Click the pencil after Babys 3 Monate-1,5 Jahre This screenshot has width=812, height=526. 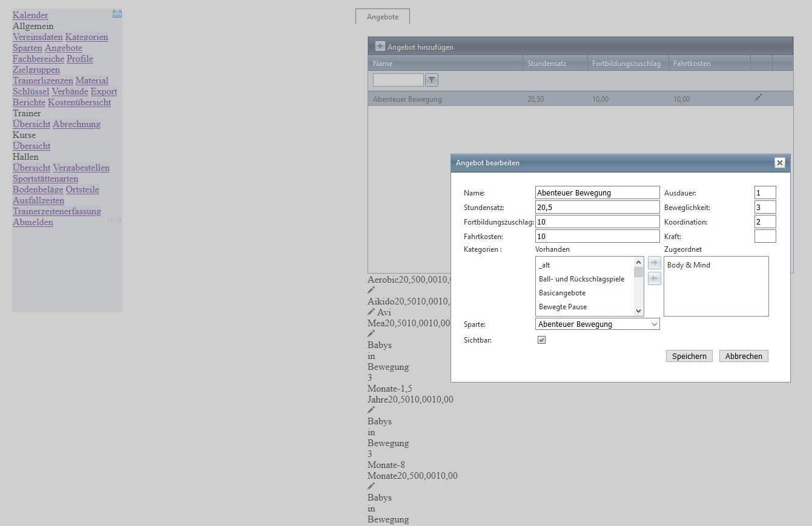coord(371,410)
